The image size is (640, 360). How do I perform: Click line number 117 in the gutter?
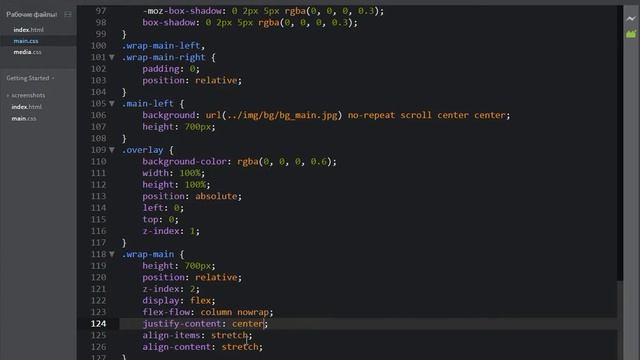click(98, 243)
